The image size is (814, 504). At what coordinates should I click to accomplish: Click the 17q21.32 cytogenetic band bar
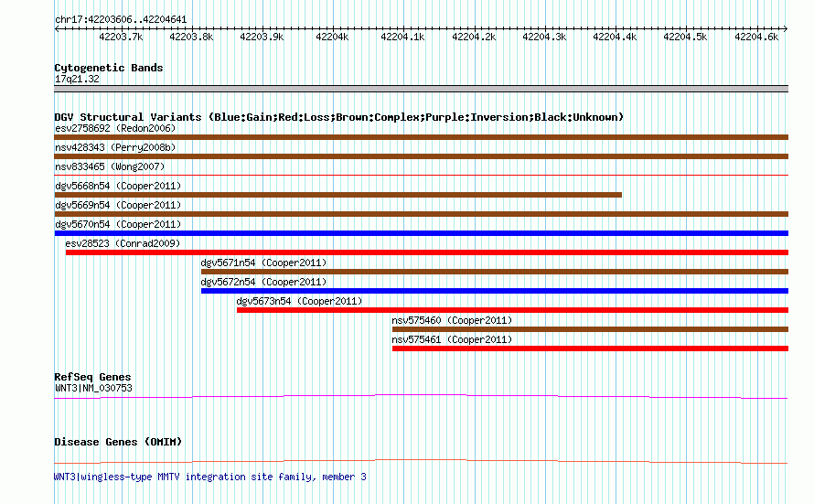point(421,89)
